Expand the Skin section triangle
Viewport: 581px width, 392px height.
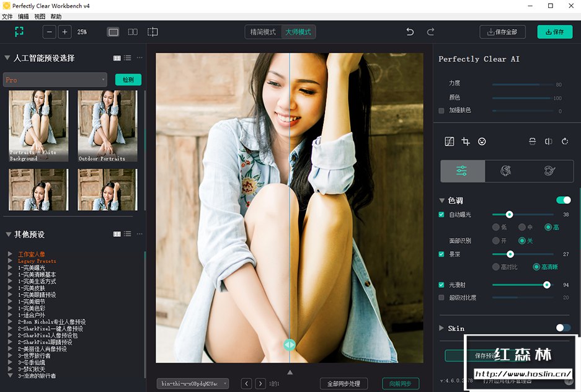[x=441, y=328]
